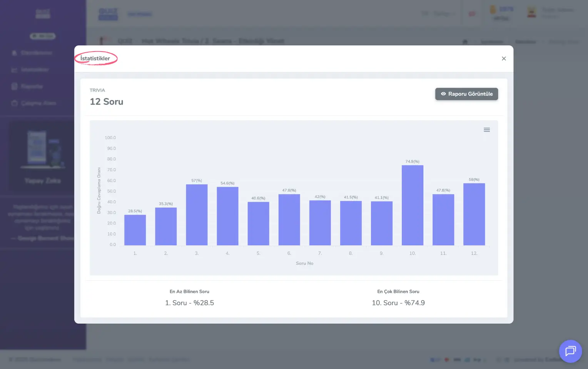Click the user profile avatar
This screenshot has width=588, height=369.
click(x=531, y=13)
